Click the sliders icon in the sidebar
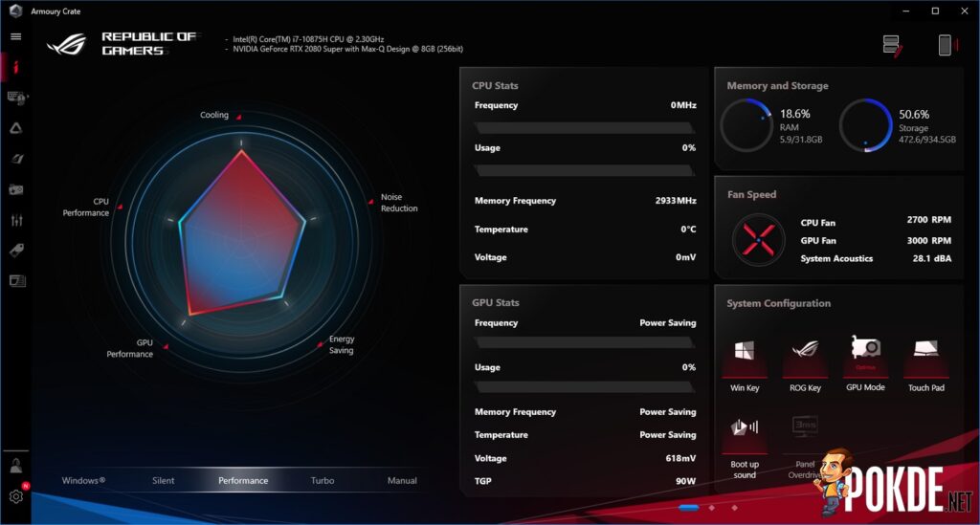The height and width of the screenshot is (525, 980). [16, 220]
